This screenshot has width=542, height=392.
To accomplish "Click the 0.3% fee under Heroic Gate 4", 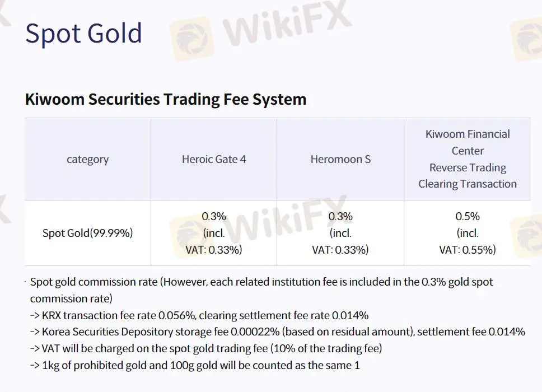I will (x=214, y=216).
